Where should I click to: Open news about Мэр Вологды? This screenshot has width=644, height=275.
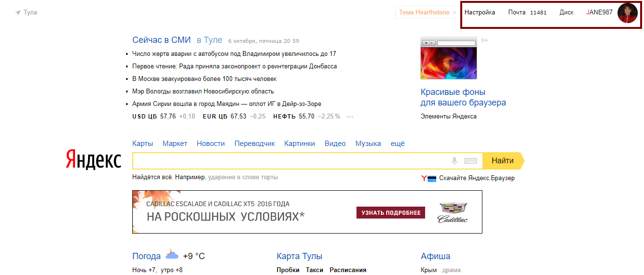click(x=203, y=92)
